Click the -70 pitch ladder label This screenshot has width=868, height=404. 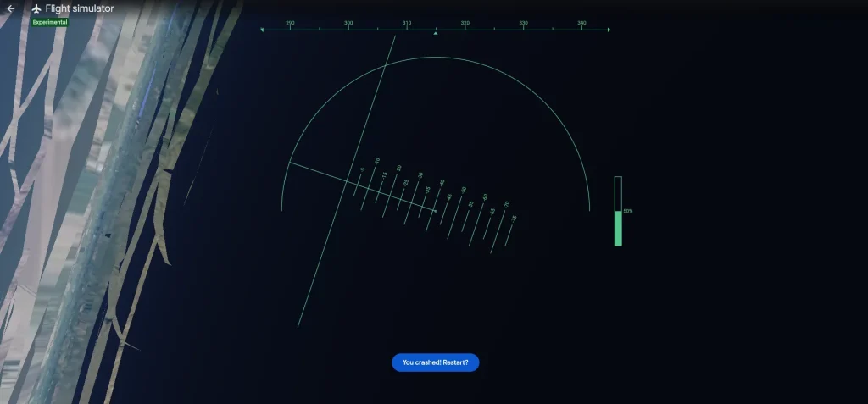pyautogui.click(x=507, y=204)
